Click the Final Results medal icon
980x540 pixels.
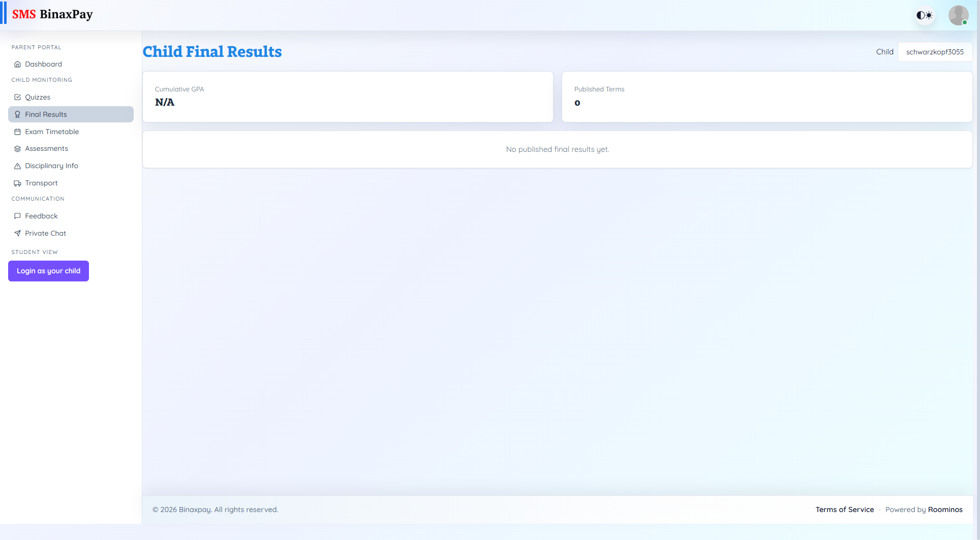tap(18, 114)
